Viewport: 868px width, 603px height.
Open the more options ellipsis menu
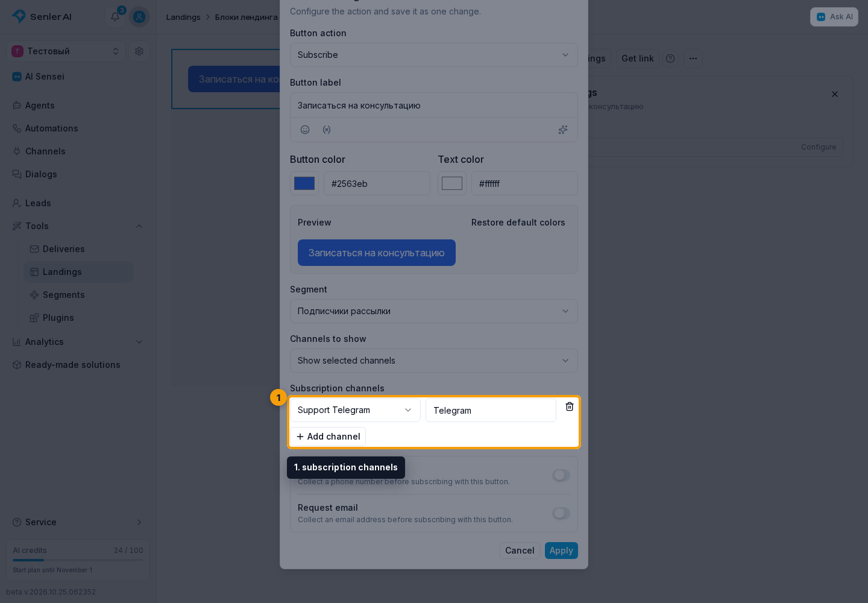(693, 58)
